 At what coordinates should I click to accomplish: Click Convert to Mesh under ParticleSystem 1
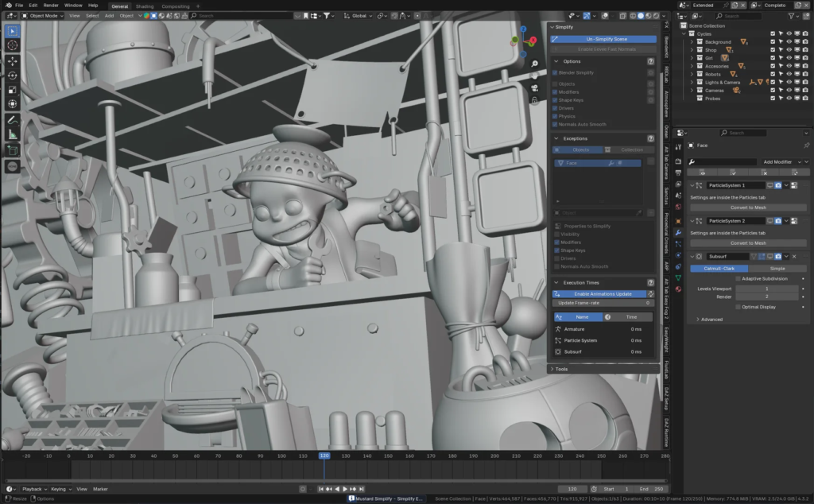coord(748,207)
